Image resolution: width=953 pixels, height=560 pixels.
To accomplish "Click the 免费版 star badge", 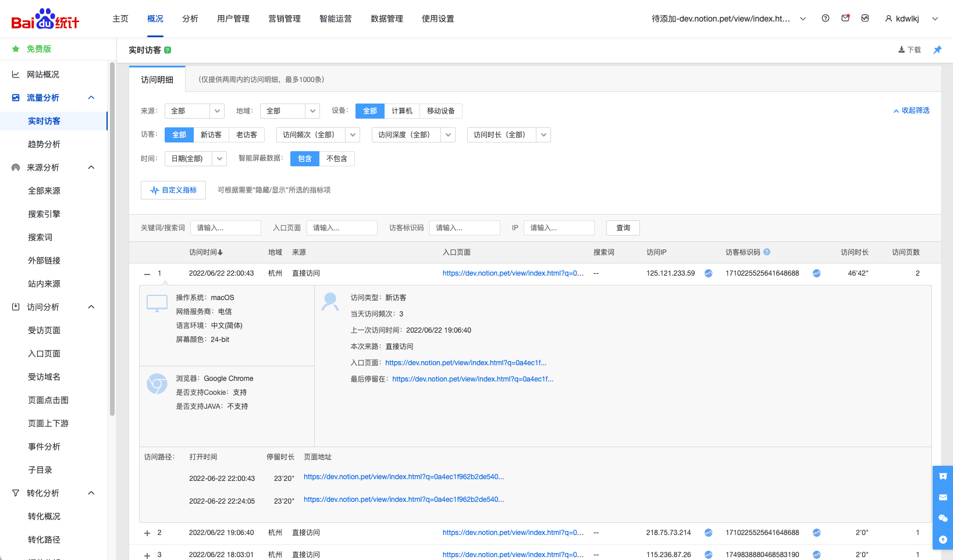I will [16, 49].
